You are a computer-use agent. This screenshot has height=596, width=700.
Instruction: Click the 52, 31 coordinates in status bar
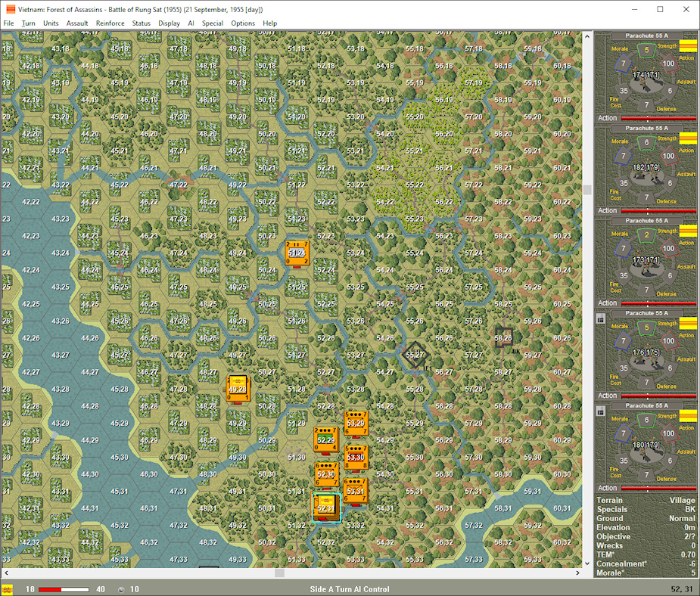point(683,589)
